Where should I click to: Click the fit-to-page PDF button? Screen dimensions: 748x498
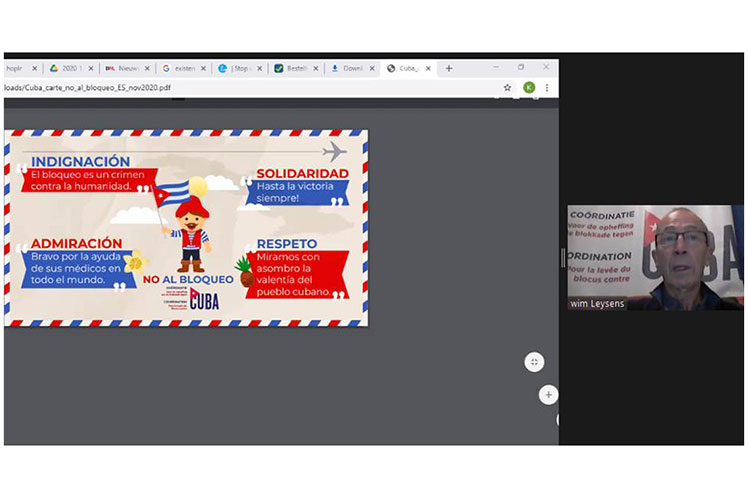point(534,362)
